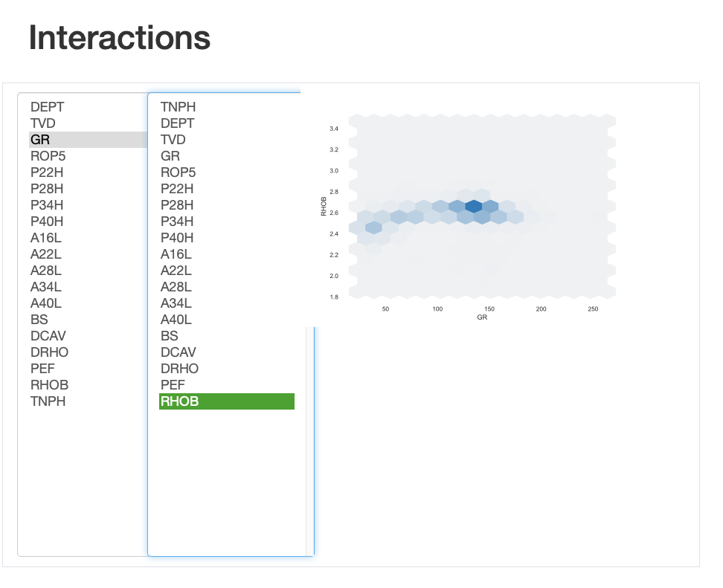Select DEPT in the left list
The width and height of the screenshot is (723, 588).
(48, 107)
